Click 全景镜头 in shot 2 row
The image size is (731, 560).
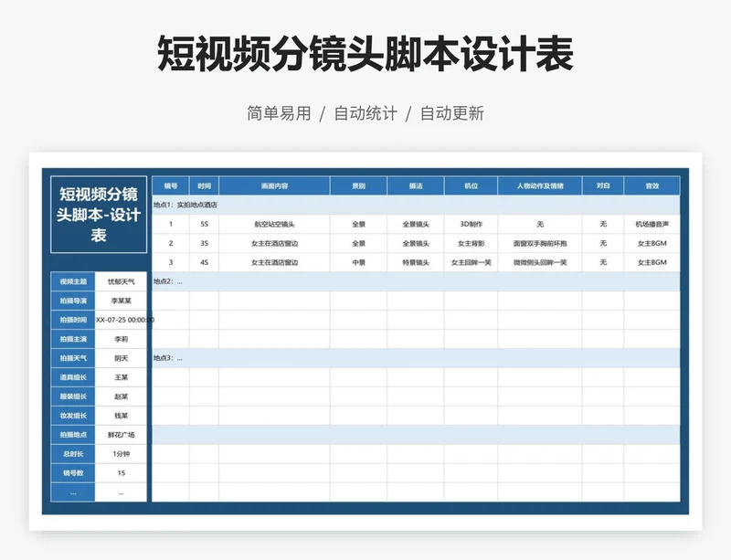coord(416,243)
